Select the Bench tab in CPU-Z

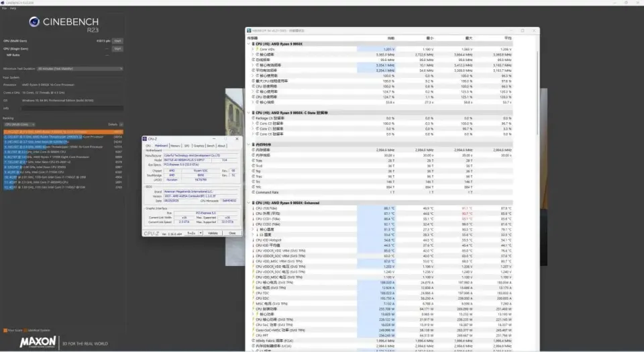point(210,145)
